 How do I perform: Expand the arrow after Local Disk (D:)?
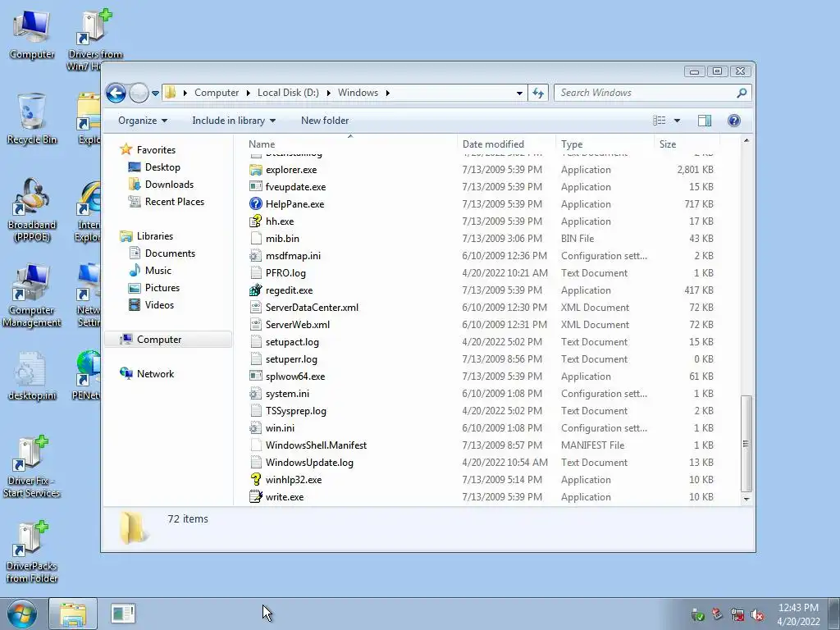click(x=328, y=94)
